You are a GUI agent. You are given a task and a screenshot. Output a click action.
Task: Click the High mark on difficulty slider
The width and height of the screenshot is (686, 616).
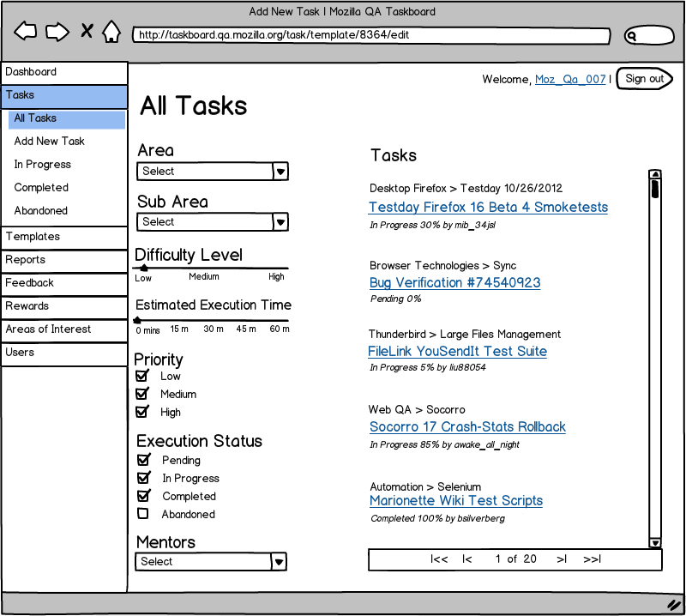276,277
